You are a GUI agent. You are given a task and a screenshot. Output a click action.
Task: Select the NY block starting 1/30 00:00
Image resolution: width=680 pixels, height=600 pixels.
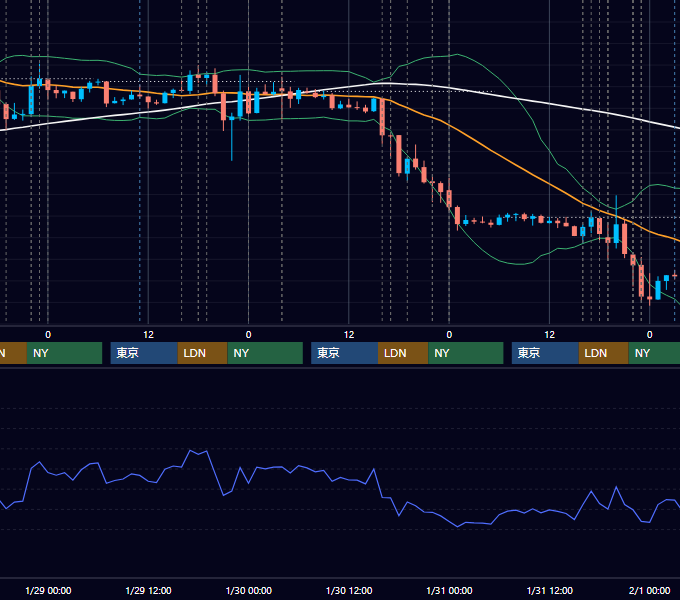265,353
